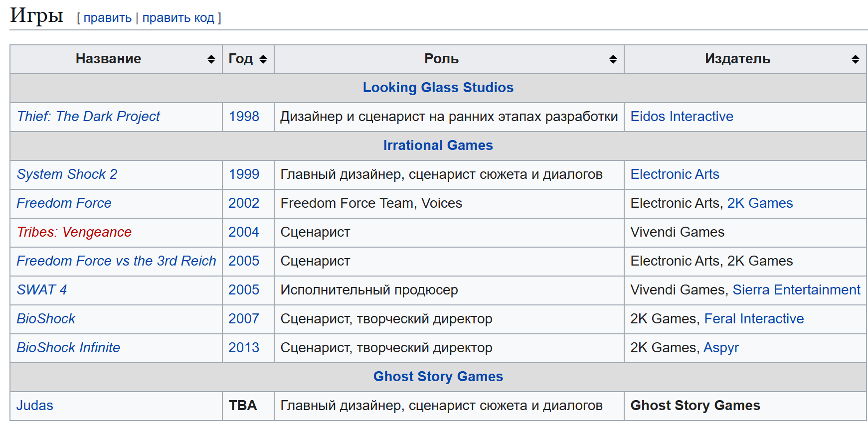Screen dimensions: 868x427
Task: Open Ghost Story Games heading link
Action: (x=438, y=377)
